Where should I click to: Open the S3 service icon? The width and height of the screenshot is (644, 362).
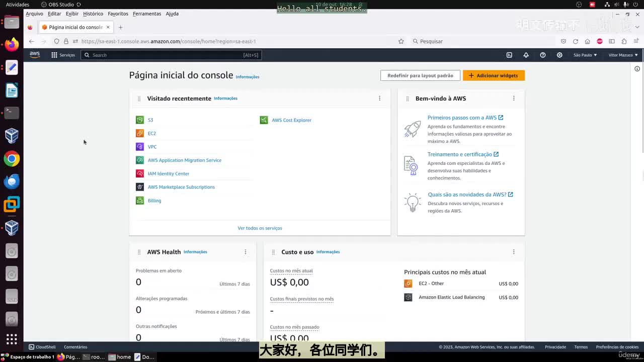pos(140,120)
